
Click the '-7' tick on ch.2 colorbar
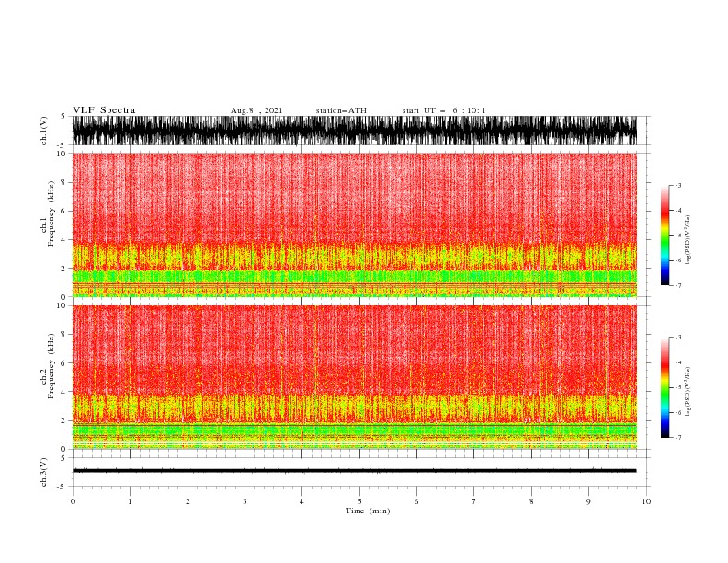677,437
